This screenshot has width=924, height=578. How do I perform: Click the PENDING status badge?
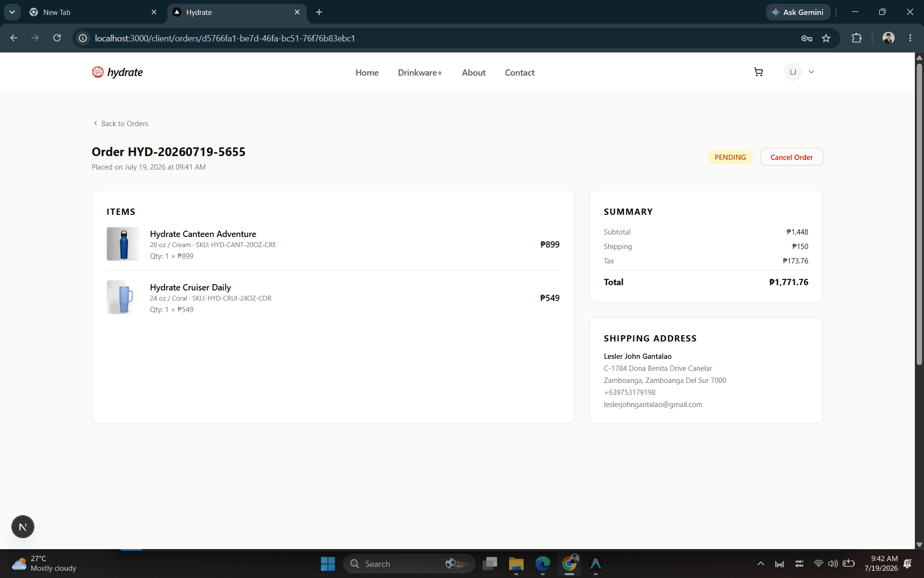730,157
